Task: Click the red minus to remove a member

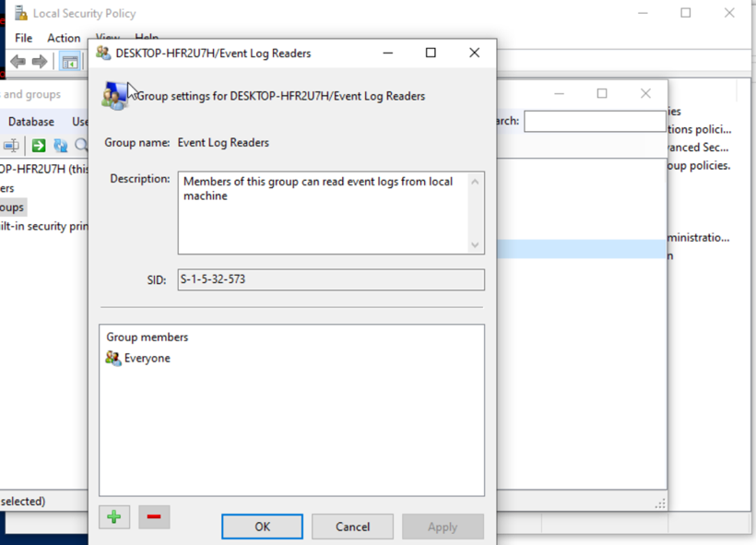Action: point(154,517)
